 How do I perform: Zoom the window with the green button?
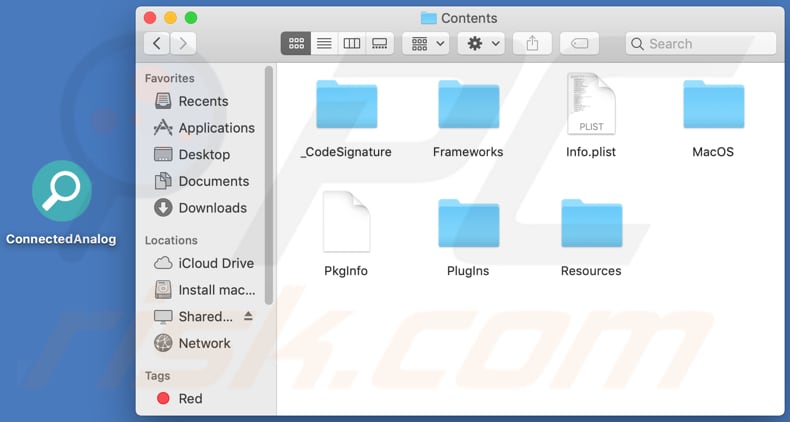(x=191, y=18)
